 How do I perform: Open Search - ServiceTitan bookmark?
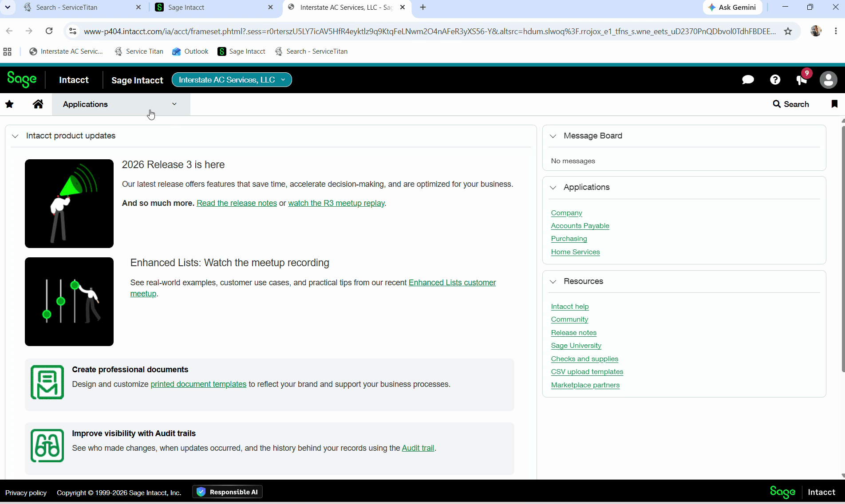coord(311,51)
